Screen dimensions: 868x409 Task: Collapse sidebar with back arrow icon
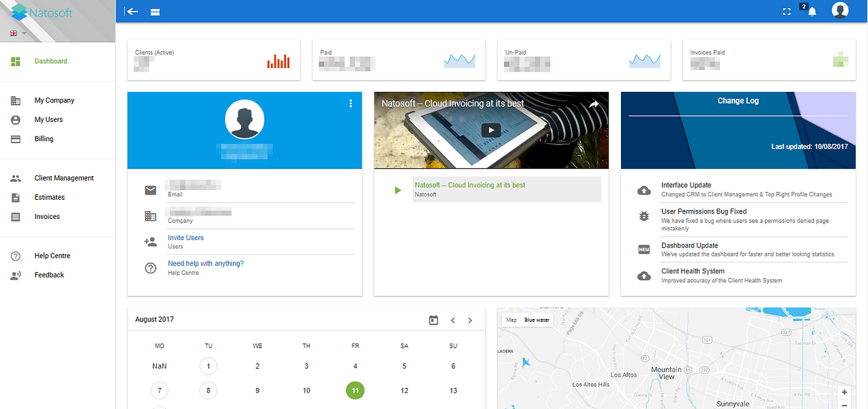click(x=132, y=12)
